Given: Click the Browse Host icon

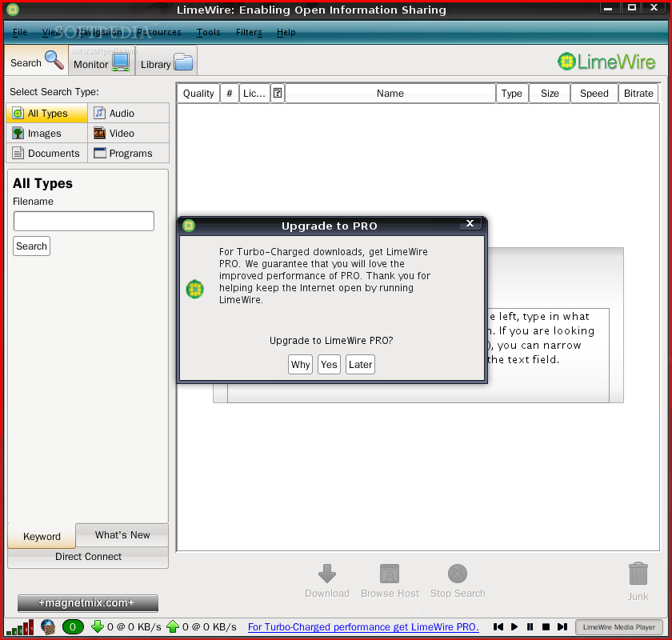Looking at the screenshot, I should click(x=390, y=574).
